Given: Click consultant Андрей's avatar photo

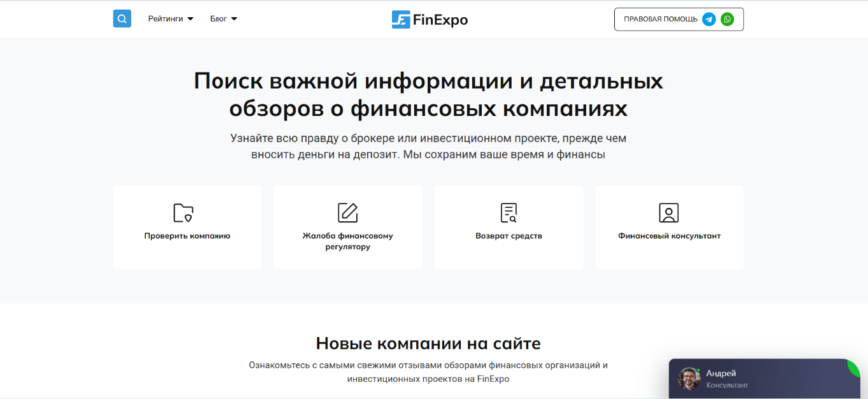Looking at the screenshot, I should tap(689, 378).
